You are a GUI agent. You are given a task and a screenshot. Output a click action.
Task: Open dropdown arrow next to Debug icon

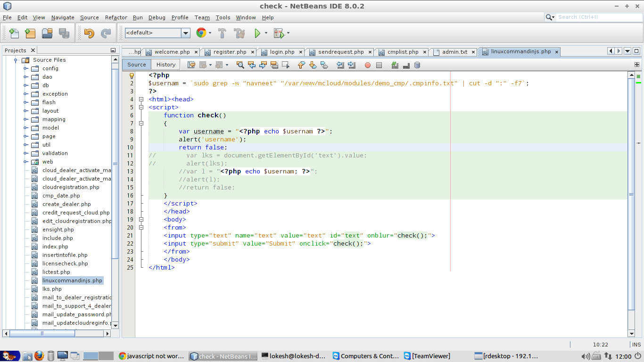(288, 33)
